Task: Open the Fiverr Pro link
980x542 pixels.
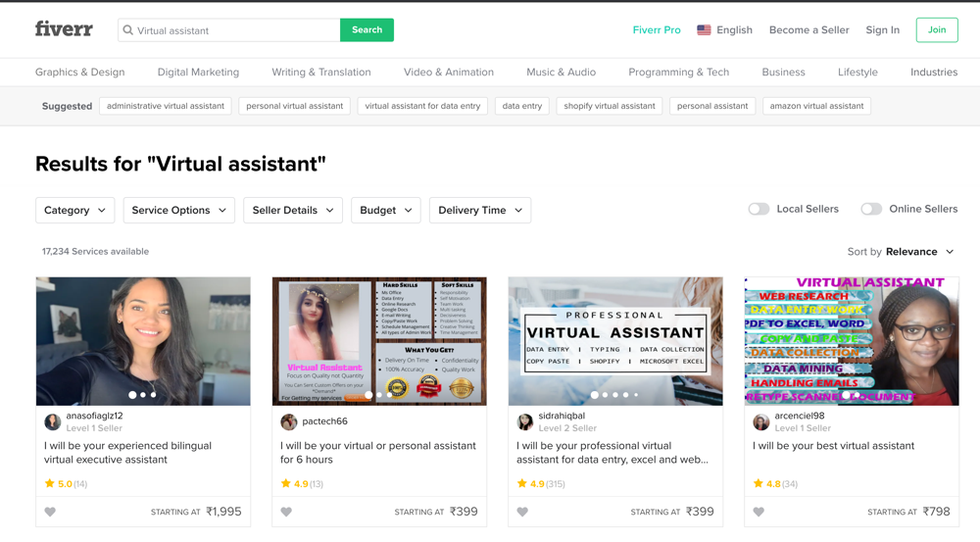Action: [657, 30]
